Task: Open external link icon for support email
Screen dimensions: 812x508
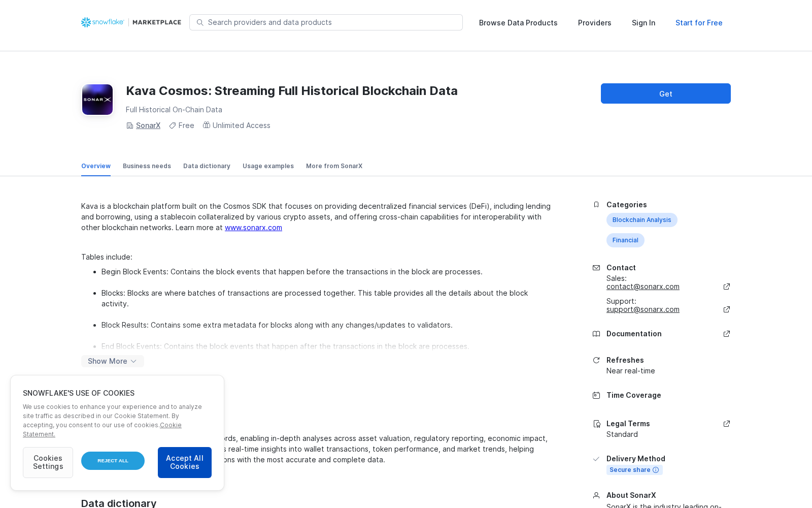Action: click(727, 309)
